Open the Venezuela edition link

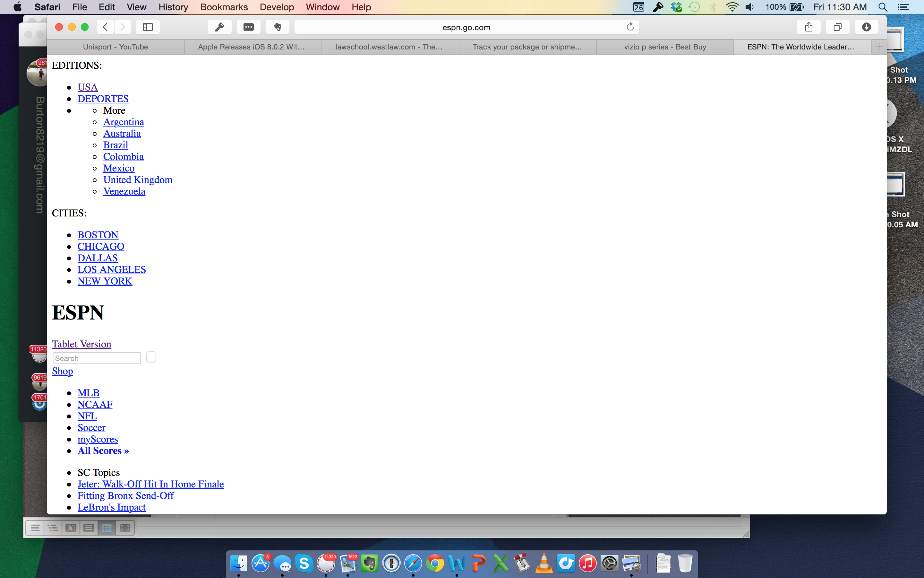tap(124, 191)
